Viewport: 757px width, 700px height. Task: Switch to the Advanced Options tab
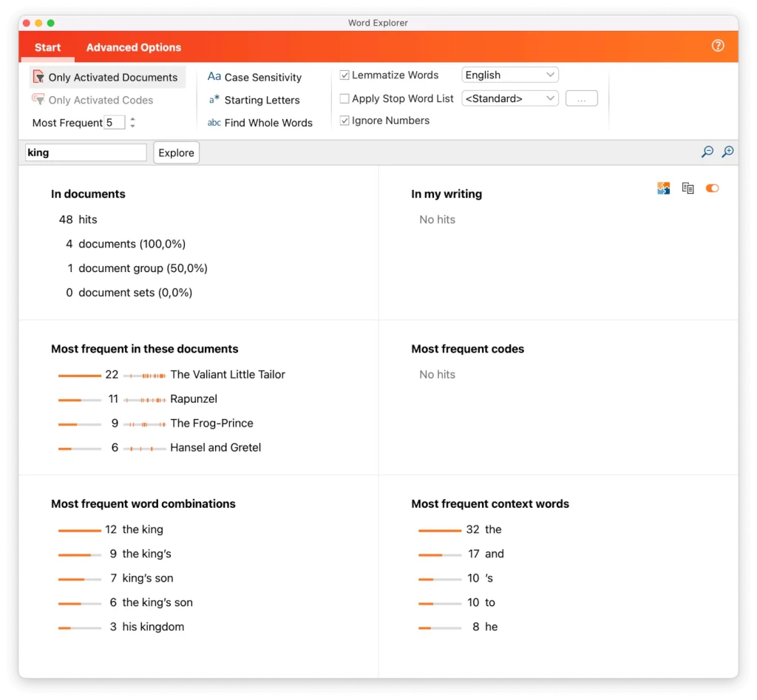click(134, 47)
